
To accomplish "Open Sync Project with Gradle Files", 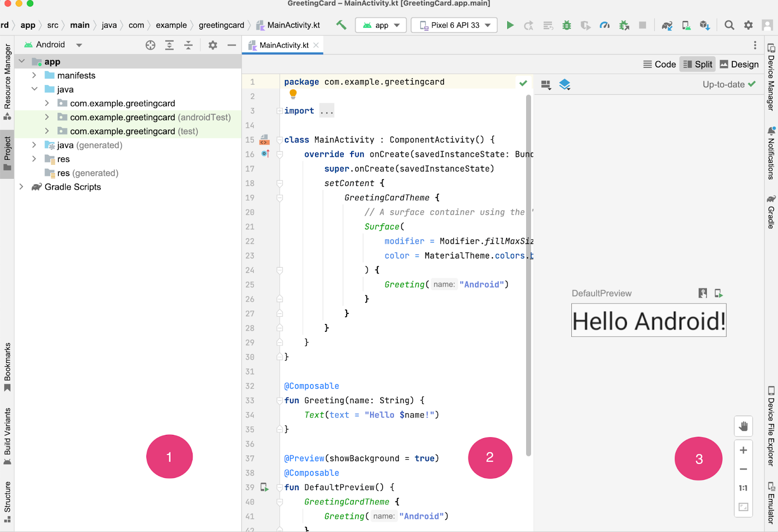I will (x=667, y=25).
